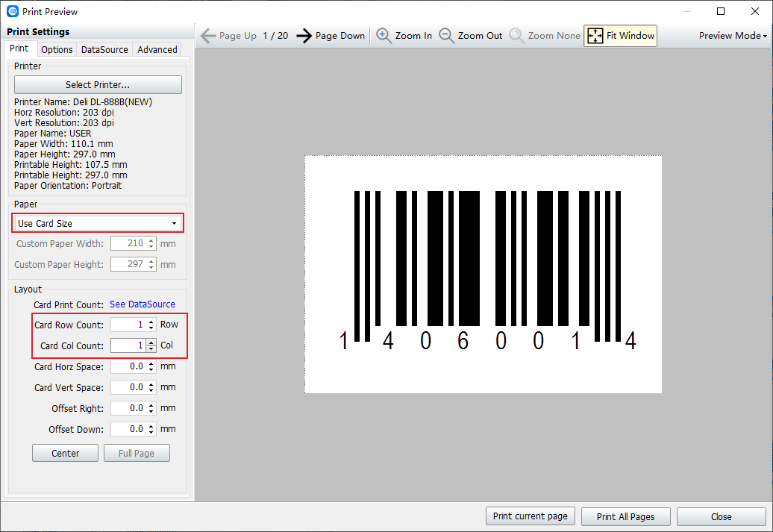Click the Zoom In magnifier icon
The image size is (773, 532).
click(384, 36)
